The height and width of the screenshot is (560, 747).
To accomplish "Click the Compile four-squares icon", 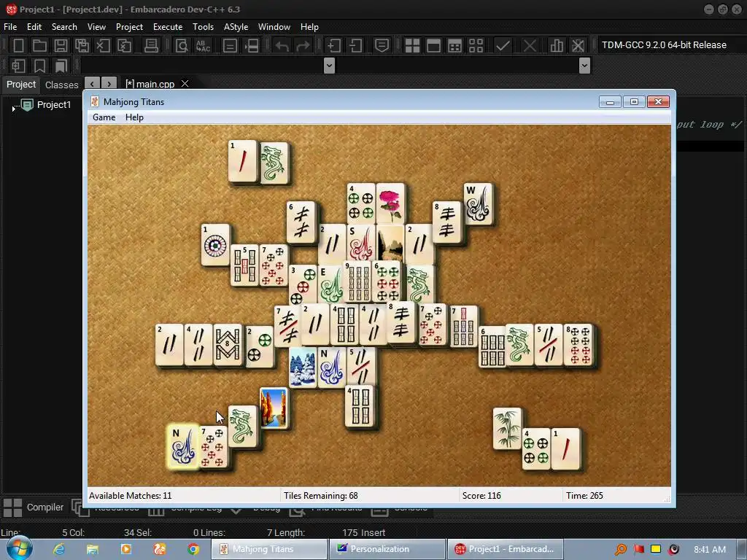I will click(x=412, y=45).
